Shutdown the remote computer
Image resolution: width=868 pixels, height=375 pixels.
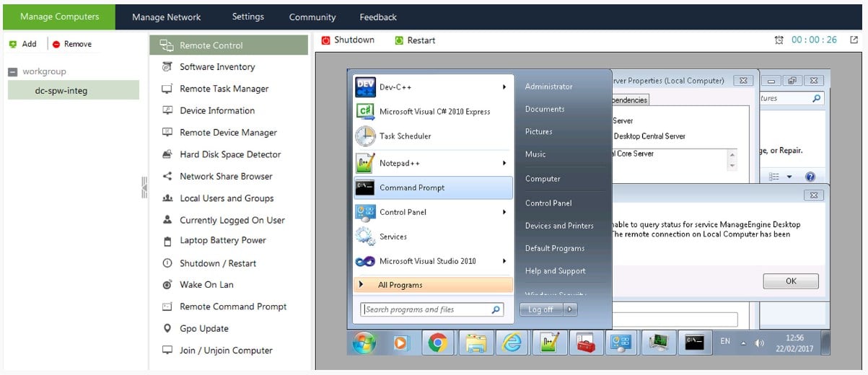pos(348,40)
